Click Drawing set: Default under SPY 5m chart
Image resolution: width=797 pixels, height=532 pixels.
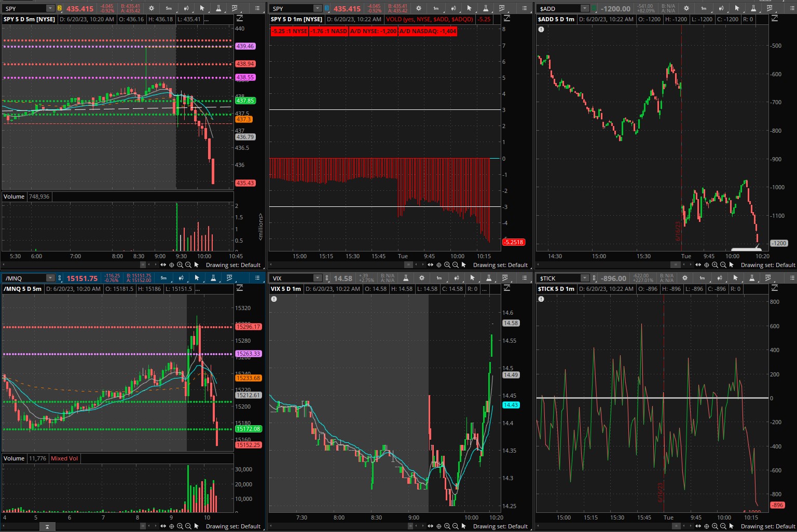click(233, 265)
